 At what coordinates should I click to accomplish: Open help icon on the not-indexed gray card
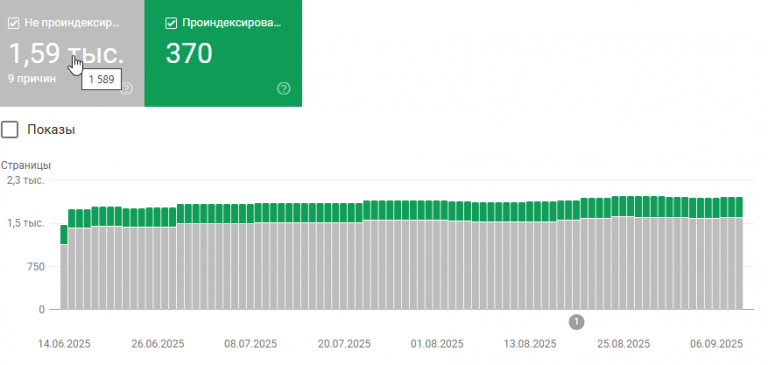click(x=126, y=89)
